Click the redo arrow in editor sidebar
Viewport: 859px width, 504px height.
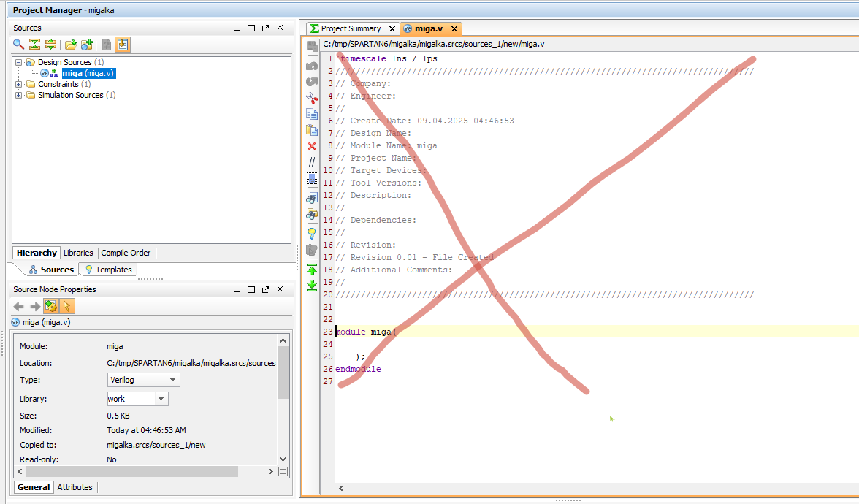point(312,82)
